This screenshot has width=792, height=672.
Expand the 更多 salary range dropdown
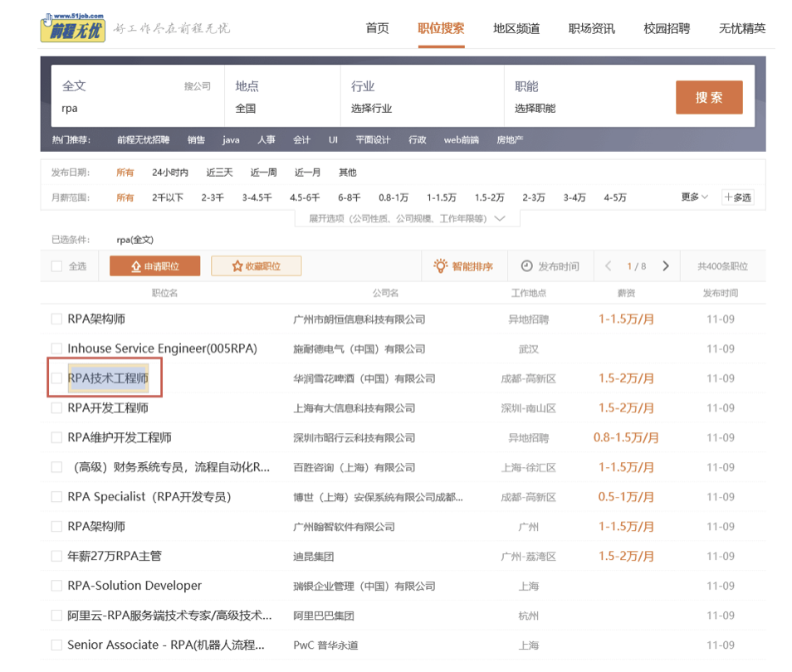coord(695,197)
